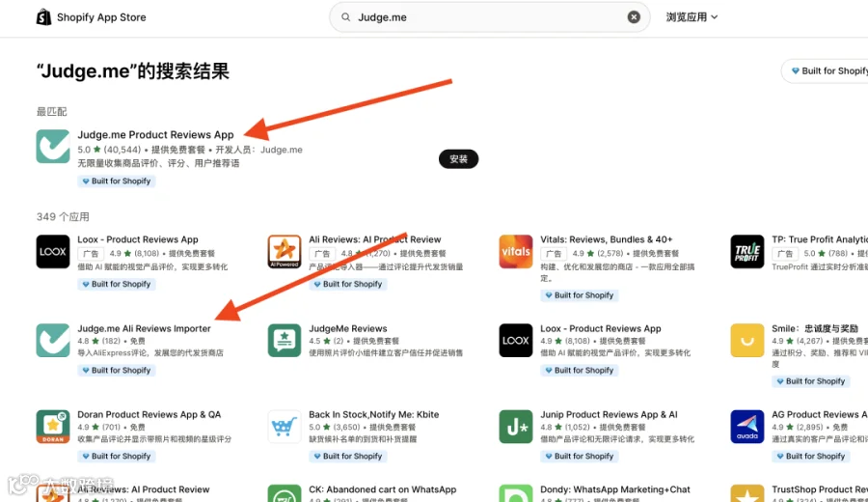Click Built for Shopify badge under Smile
The height and width of the screenshot is (502, 868).
pyautogui.click(x=810, y=381)
